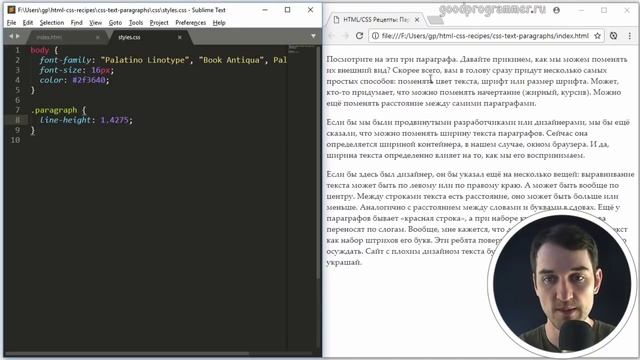Image resolution: width=640 pixels, height=360 pixels.
Task: Close the Chrome tab 'HTML/CSS Рецепты'
Action: click(417, 20)
